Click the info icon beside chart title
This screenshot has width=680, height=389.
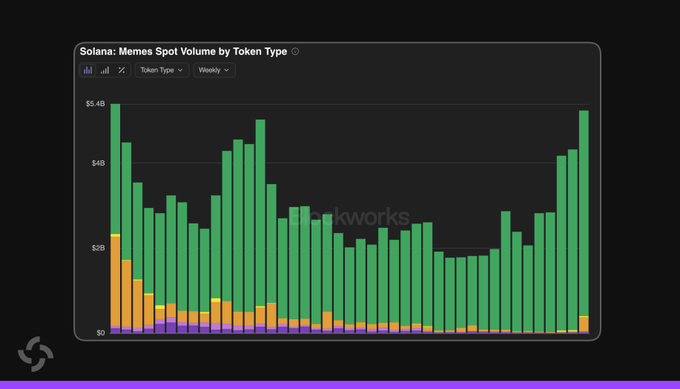[295, 52]
